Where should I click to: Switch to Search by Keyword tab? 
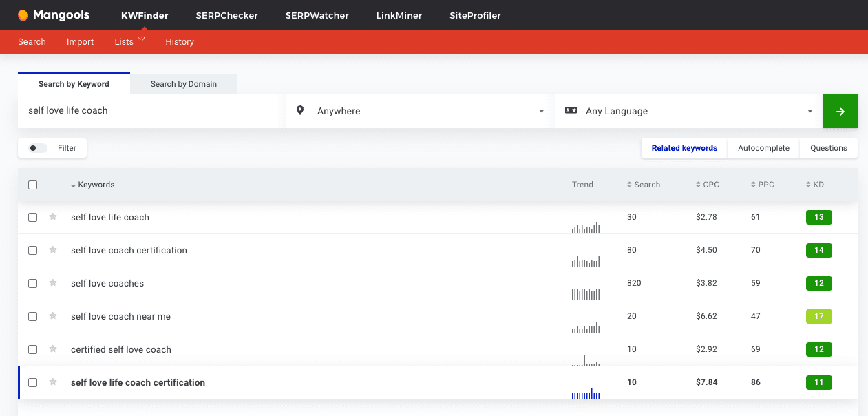pos(74,83)
